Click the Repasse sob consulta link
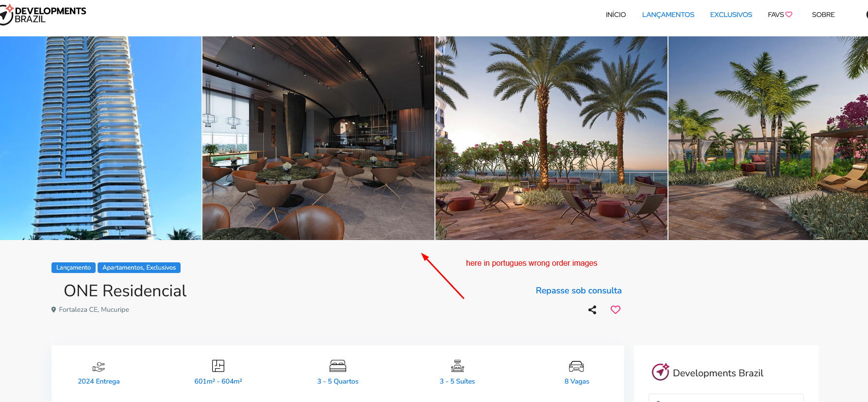This screenshot has height=402, width=868. click(579, 290)
